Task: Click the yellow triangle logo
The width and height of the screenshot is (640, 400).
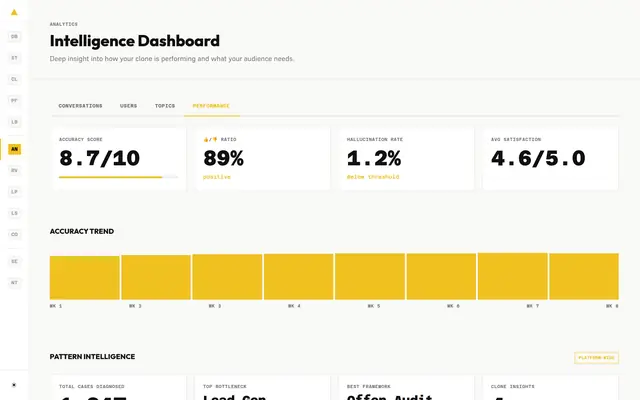Action: (x=14, y=12)
